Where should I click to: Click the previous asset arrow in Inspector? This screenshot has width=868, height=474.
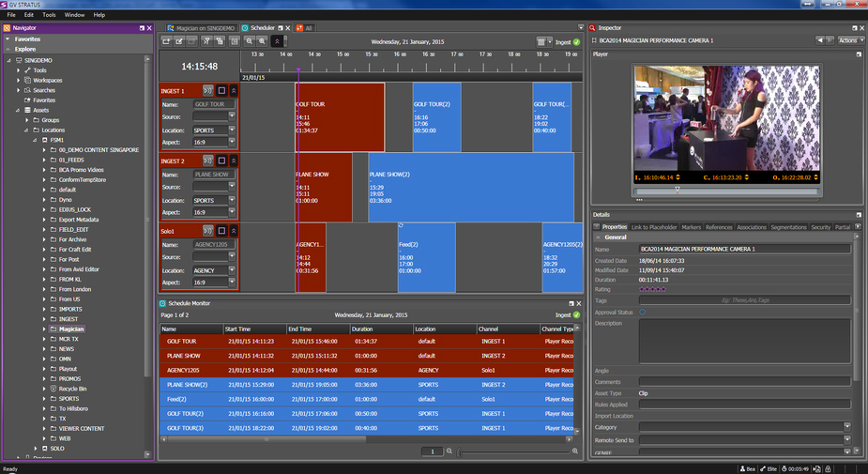point(819,40)
